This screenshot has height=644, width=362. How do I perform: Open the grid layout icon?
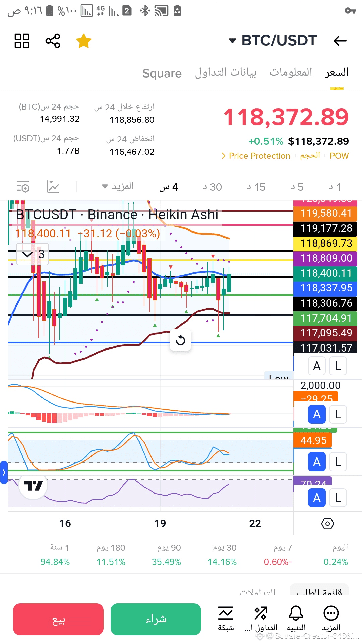(22, 41)
